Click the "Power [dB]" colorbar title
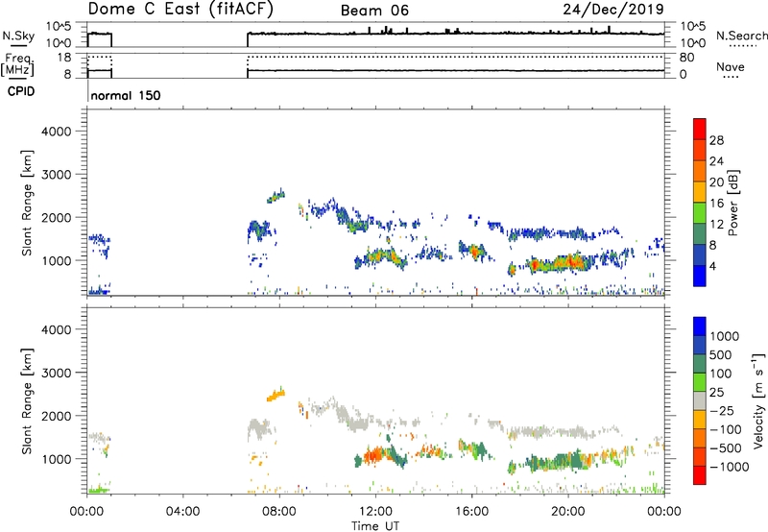This screenshot has width=768, height=532. (x=733, y=203)
